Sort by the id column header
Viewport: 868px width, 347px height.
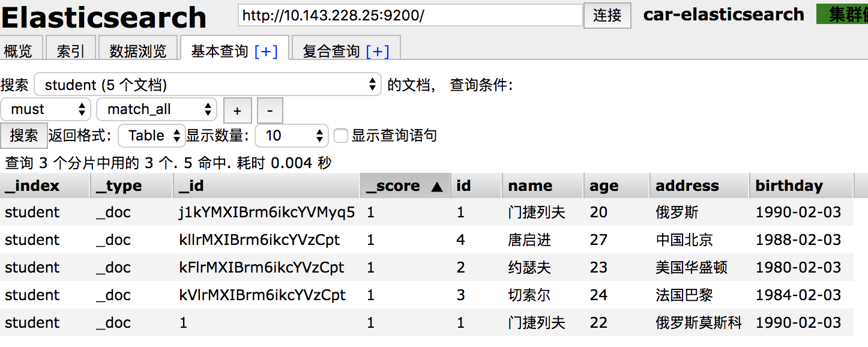click(x=476, y=186)
